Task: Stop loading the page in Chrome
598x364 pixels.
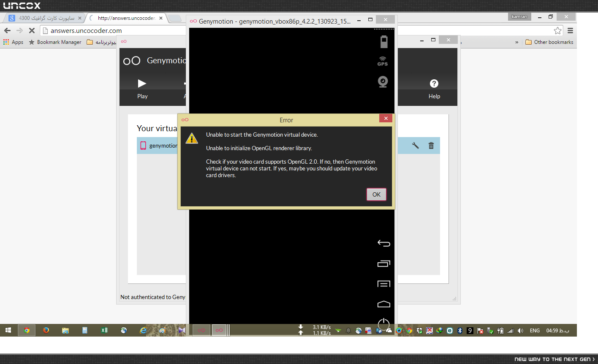Action: 32,30
